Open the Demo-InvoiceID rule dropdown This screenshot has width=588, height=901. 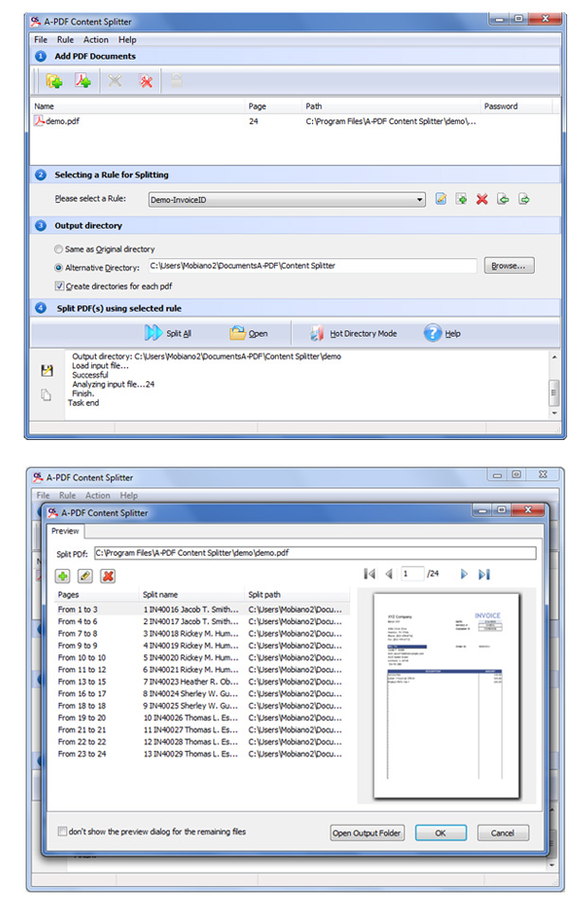(286, 200)
